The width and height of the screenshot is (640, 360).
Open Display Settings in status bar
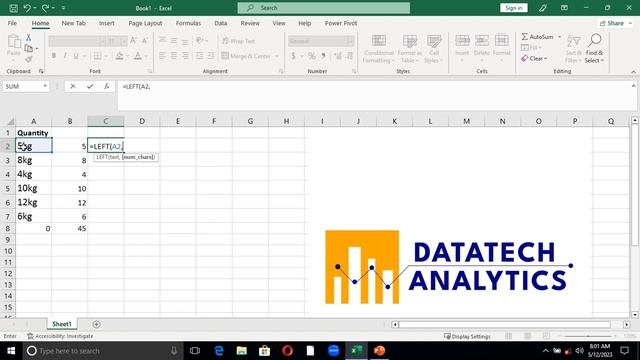point(467,336)
